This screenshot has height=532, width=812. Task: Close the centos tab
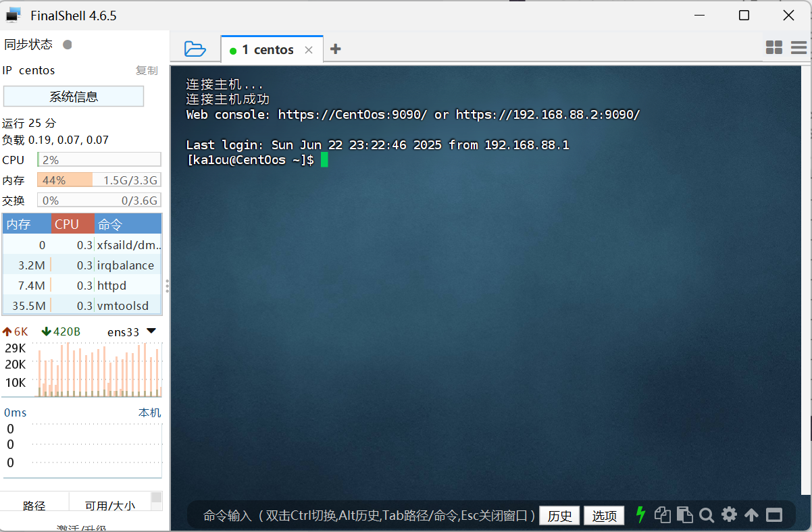309,50
